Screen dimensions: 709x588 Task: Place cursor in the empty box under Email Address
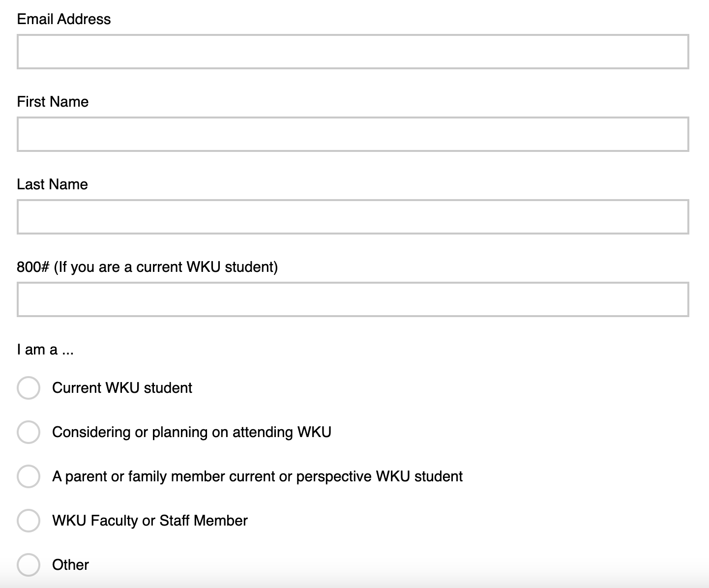353,52
